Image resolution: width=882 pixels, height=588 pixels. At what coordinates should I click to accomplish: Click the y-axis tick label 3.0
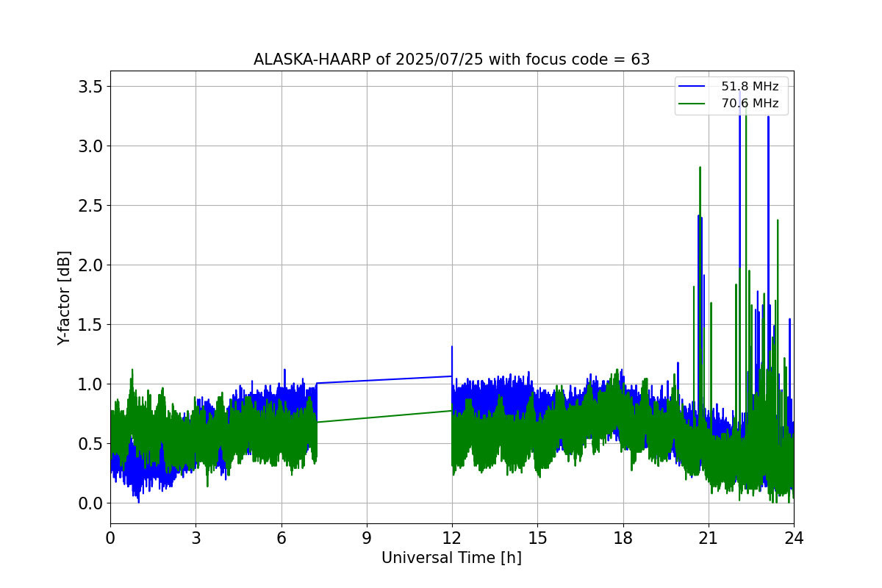[90, 146]
